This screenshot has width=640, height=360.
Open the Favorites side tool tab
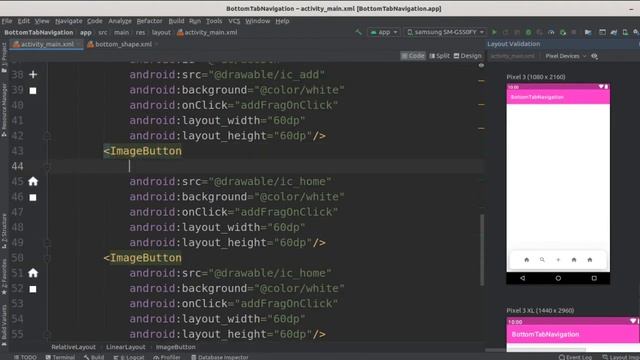coord(4,276)
